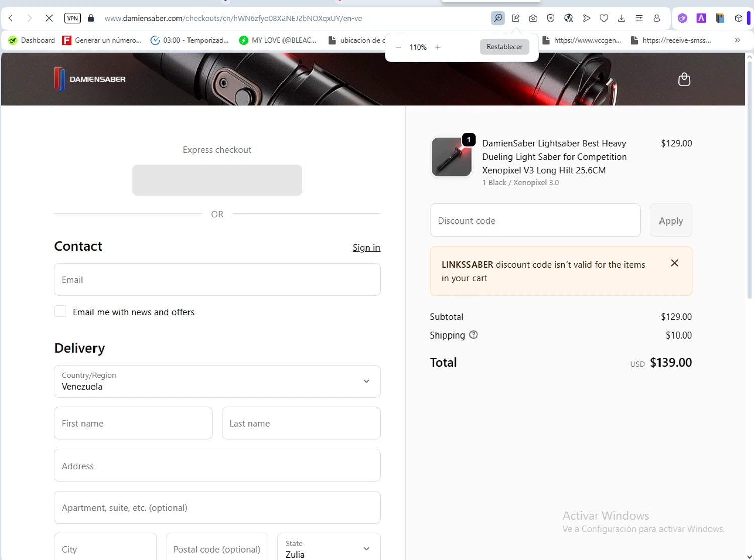Click into the Address field
The width and height of the screenshot is (754, 560).
(x=217, y=465)
